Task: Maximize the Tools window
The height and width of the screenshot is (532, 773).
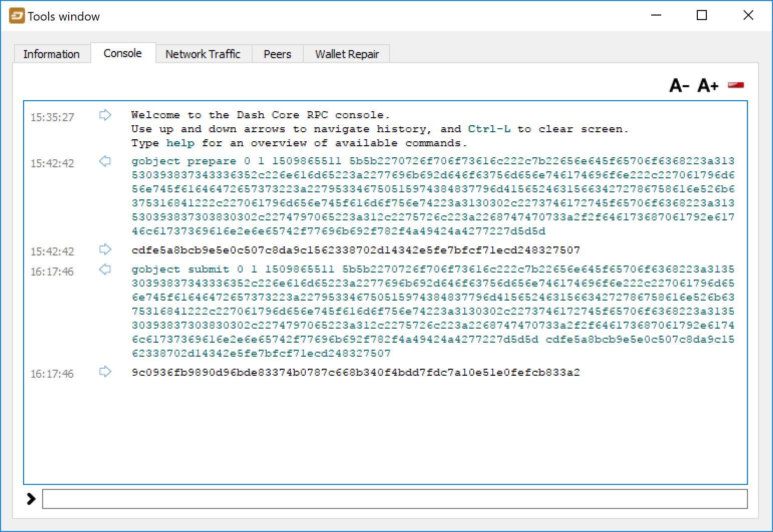Action: 702,16
